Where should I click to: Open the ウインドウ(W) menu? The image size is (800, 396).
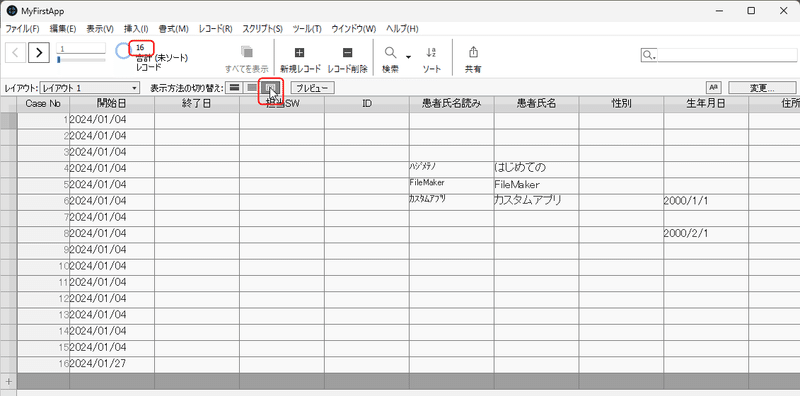(354, 29)
